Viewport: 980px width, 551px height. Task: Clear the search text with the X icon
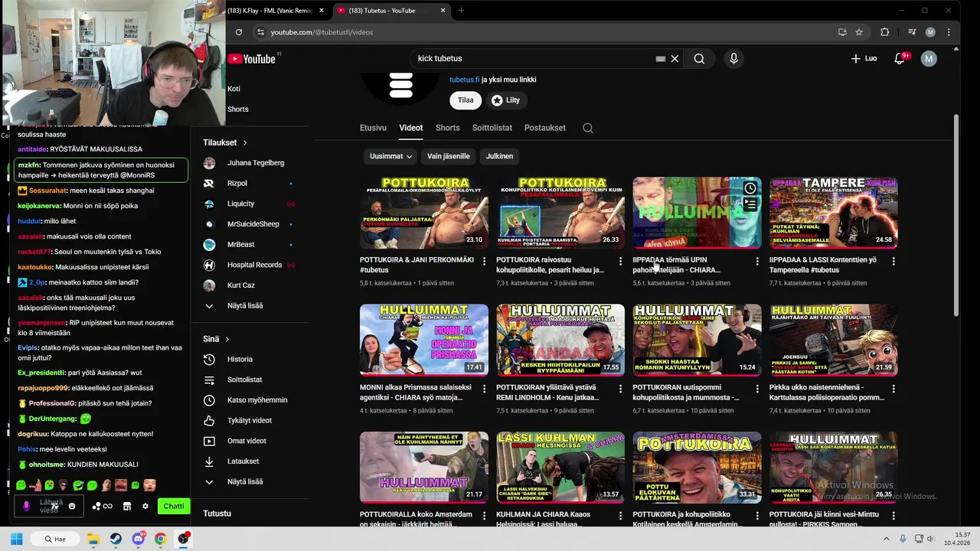pos(675,59)
